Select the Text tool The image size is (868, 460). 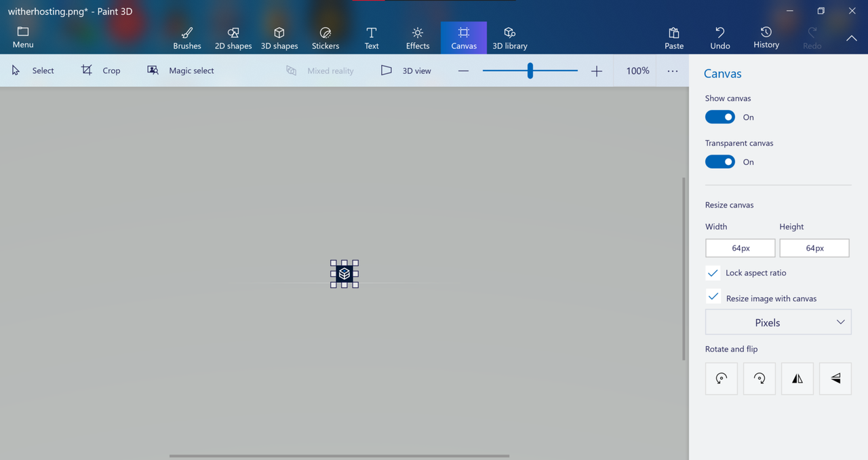pyautogui.click(x=372, y=38)
